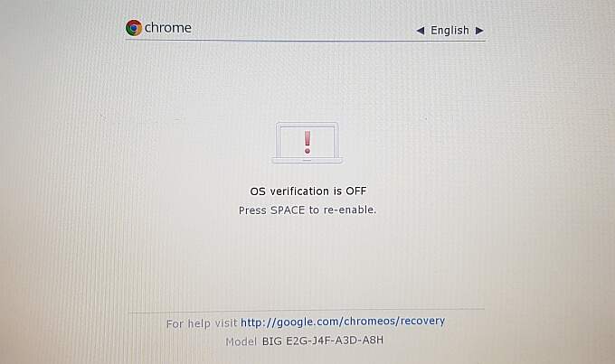Click the word SPACE in instructions
This screenshot has height=364, width=615.
288,210
